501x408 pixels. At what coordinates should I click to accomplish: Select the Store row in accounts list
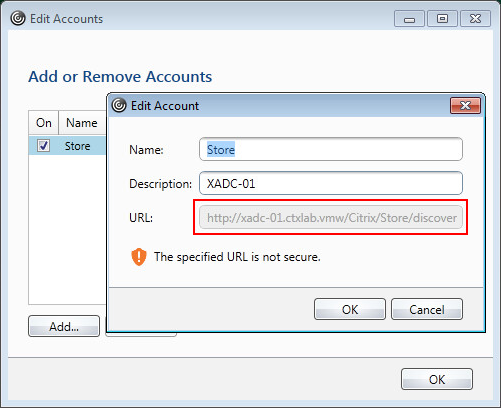click(67, 146)
